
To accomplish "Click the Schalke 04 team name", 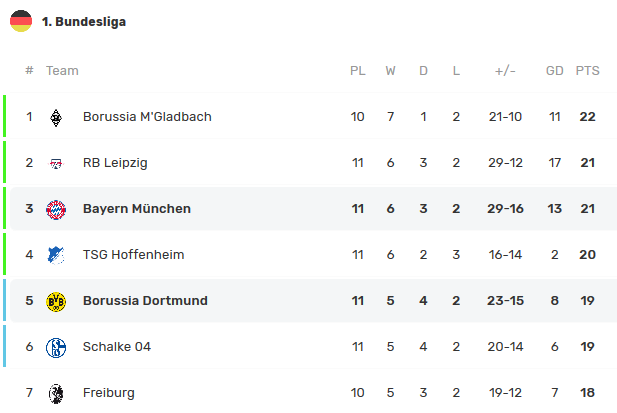I will pos(116,347).
